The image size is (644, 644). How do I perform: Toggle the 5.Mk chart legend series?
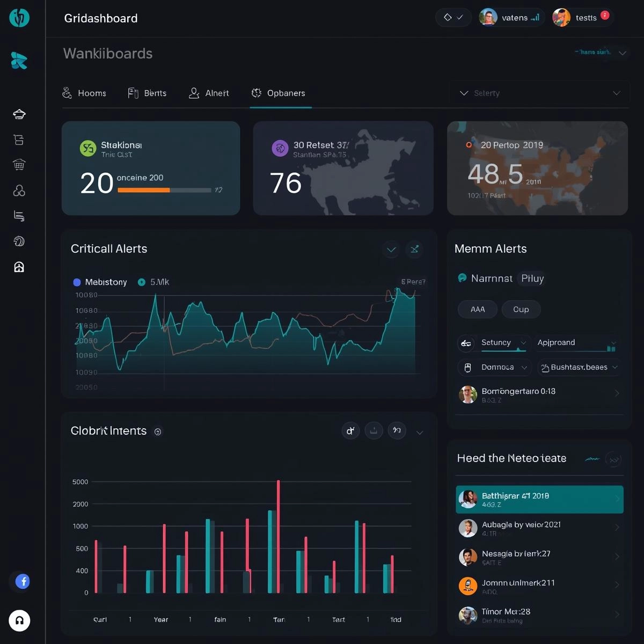[154, 282]
